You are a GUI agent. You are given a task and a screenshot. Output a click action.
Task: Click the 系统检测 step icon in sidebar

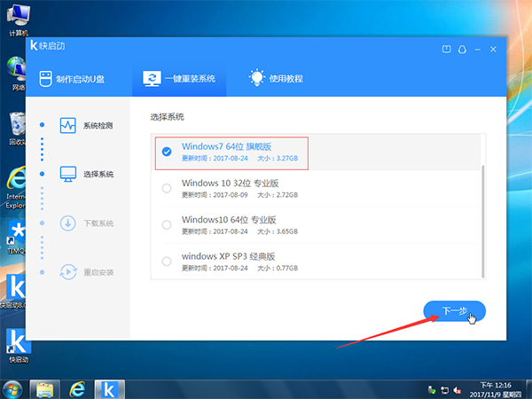(x=68, y=125)
